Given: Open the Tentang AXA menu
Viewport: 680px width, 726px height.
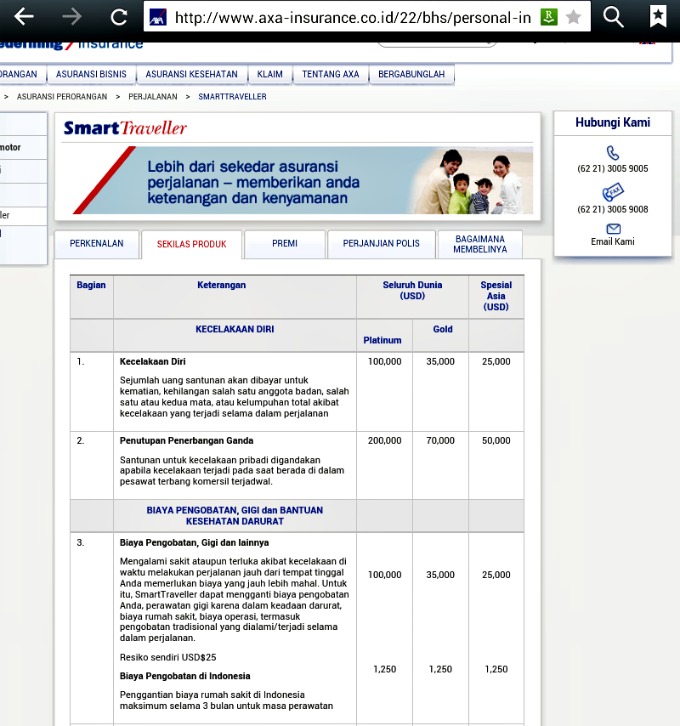Looking at the screenshot, I should [x=330, y=75].
